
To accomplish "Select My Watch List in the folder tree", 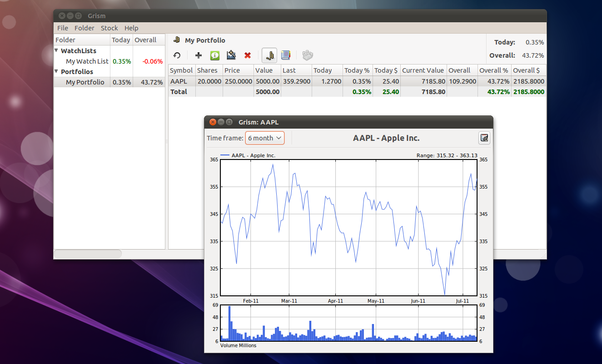I will (87, 61).
